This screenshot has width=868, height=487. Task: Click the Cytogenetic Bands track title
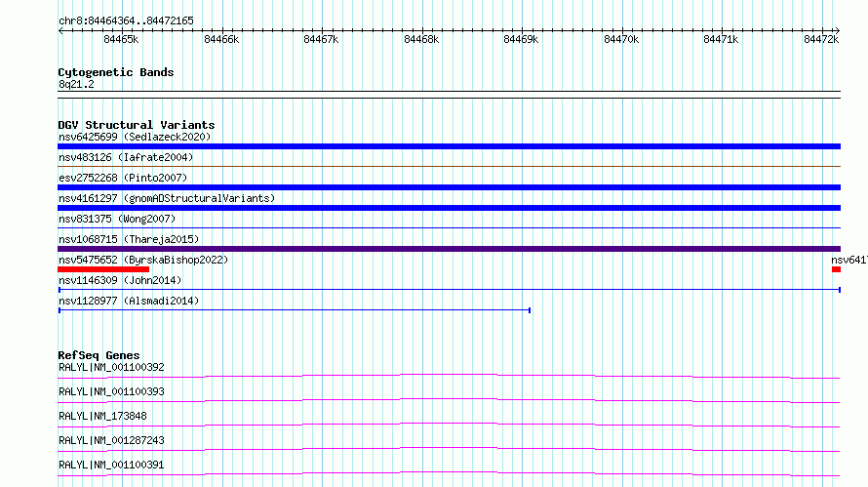(116, 72)
